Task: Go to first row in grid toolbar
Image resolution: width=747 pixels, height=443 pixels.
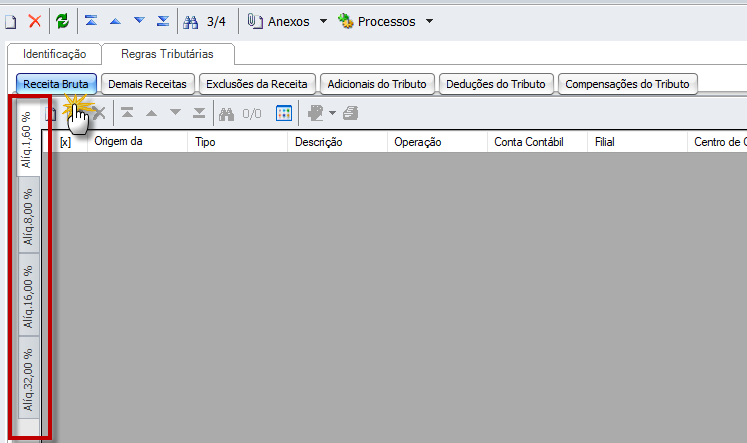Action: [127, 113]
